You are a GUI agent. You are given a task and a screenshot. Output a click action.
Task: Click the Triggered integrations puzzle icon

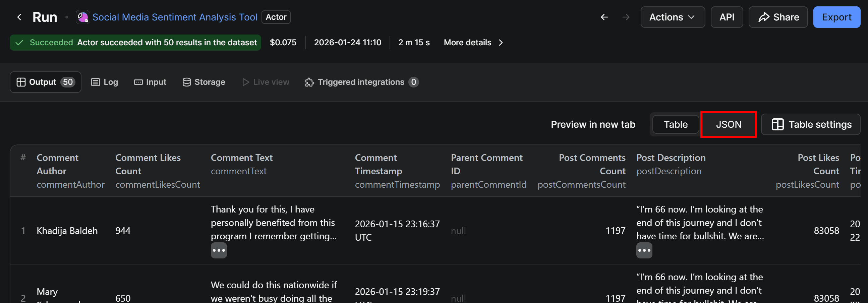click(x=309, y=82)
